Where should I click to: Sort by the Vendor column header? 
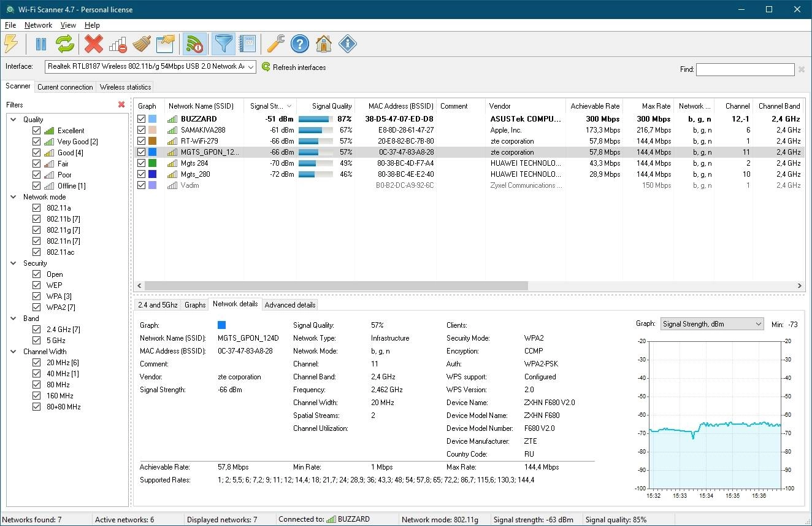525,106
